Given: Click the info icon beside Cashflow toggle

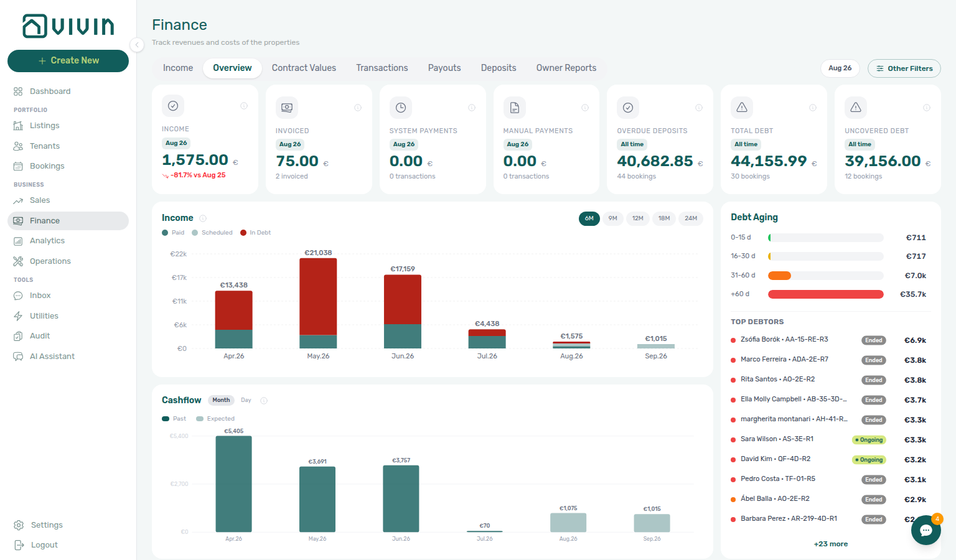Looking at the screenshot, I should (264, 401).
